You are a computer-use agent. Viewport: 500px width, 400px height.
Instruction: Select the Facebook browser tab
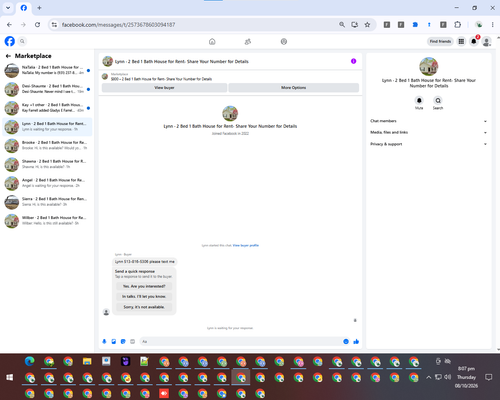coord(24,8)
